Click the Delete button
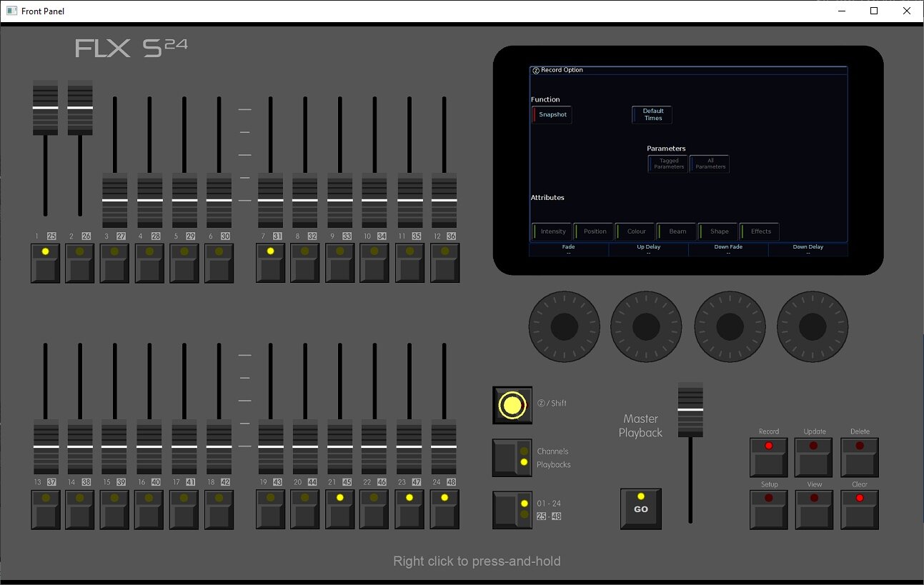The image size is (924, 585). click(x=860, y=458)
